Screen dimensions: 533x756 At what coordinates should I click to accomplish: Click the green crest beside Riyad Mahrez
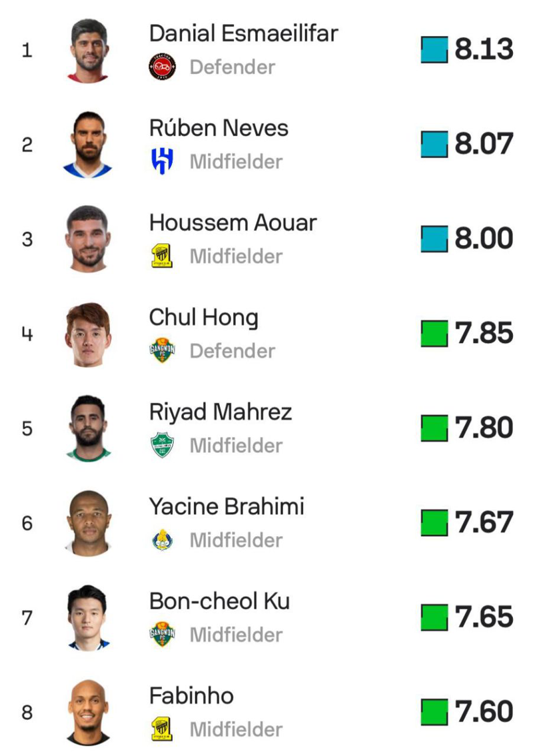tap(162, 446)
